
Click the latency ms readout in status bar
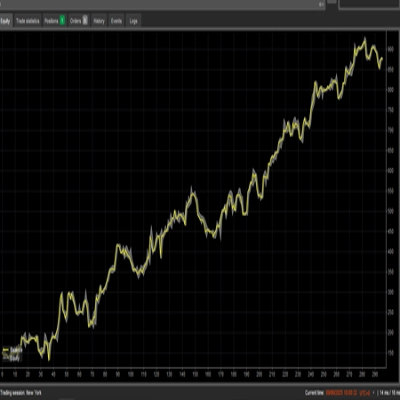(389, 393)
